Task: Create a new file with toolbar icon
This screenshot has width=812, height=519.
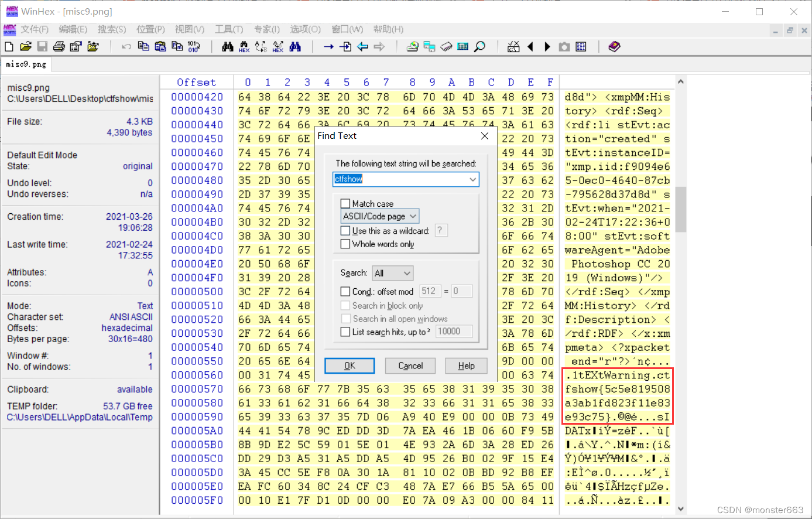Action: coord(9,46)
